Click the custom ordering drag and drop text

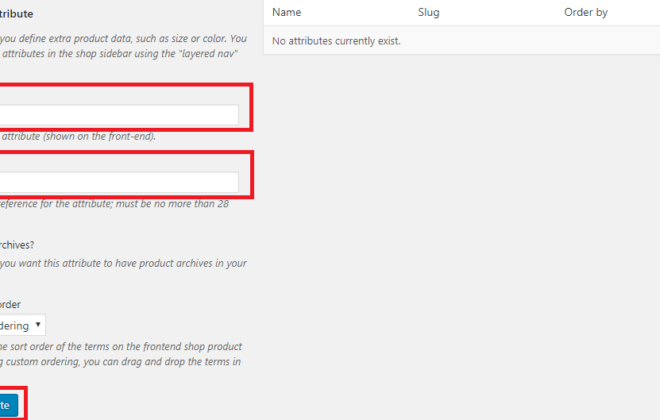[x=122, y=362]
